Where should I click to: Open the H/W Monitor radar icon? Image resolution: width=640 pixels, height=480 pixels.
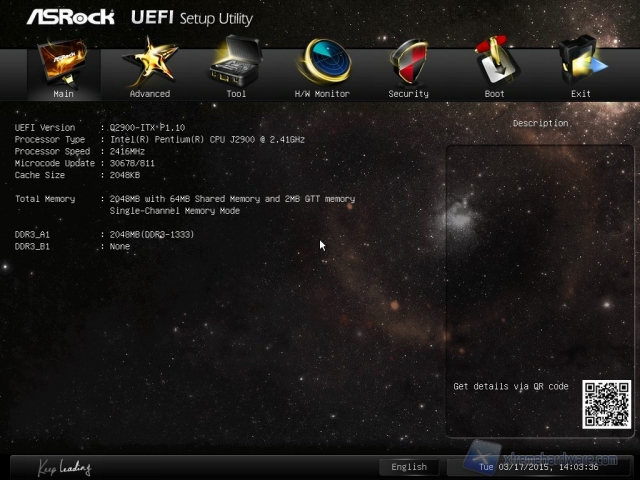point(322,62)
